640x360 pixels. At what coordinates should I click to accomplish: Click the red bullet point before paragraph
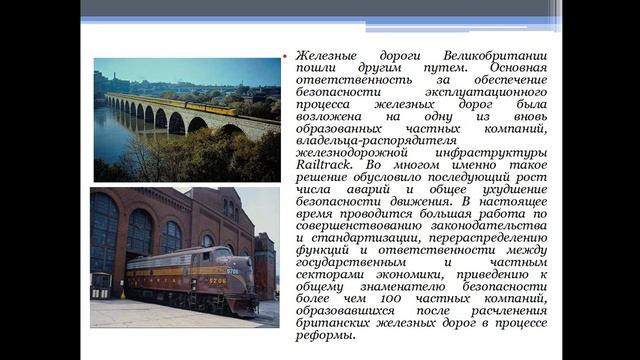click(x=285, y=56)
